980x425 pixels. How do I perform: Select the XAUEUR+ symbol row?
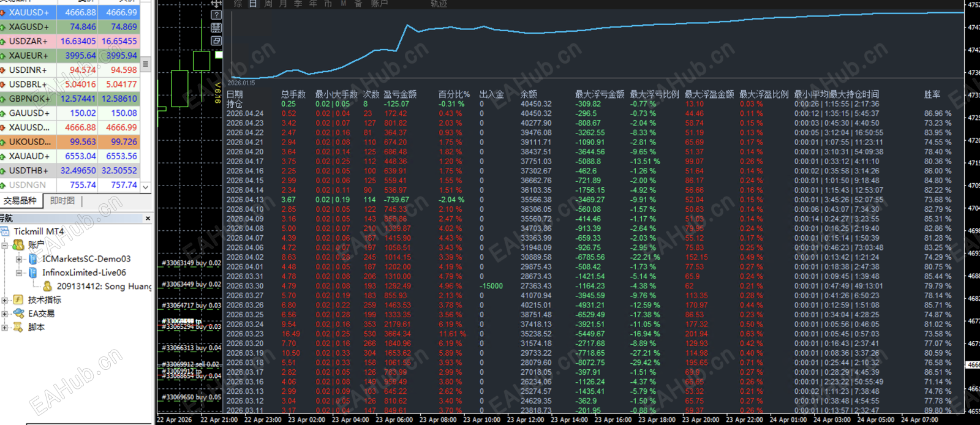coord(70,56)
